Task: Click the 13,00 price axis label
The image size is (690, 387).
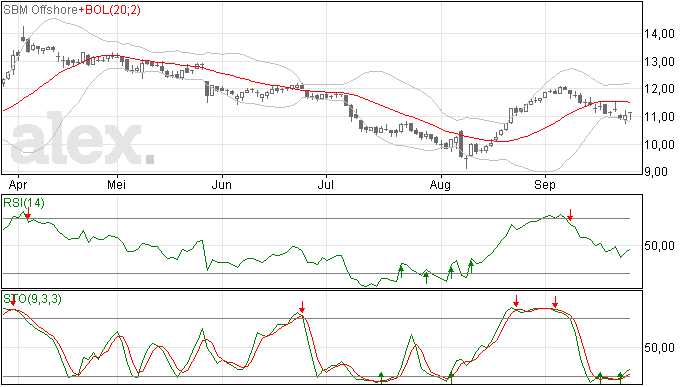Action: (659, 62)
